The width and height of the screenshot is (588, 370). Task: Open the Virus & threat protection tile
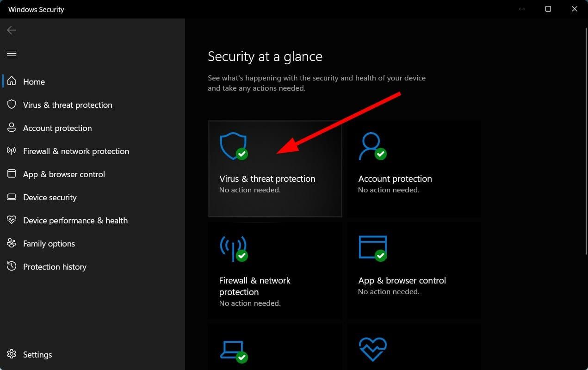(275, 168)
